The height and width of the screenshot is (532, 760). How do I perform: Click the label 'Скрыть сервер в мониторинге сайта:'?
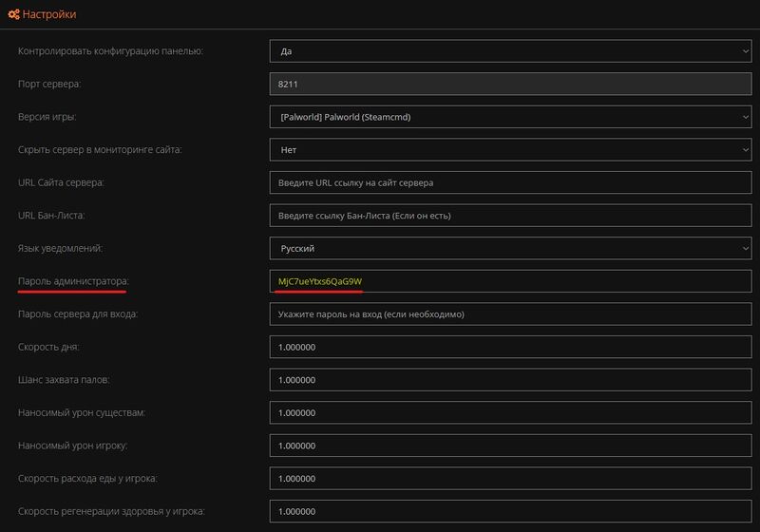pyautogui.click(x=100, y=150)
